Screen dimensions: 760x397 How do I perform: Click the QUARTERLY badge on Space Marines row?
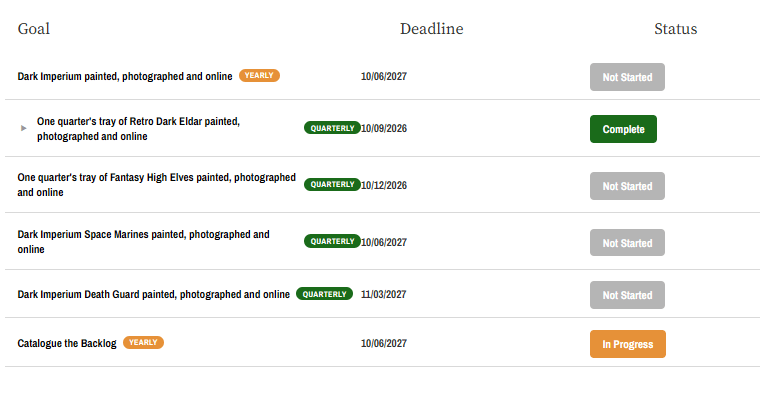(332, 241)
